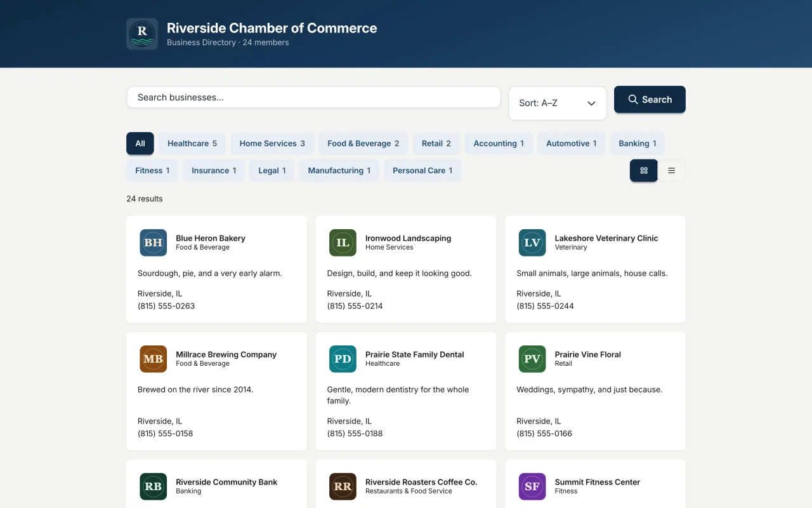The image size is (812, 508).
Task: Open Riverside Community Bank listing title
Action: click(x=226, y=482)
